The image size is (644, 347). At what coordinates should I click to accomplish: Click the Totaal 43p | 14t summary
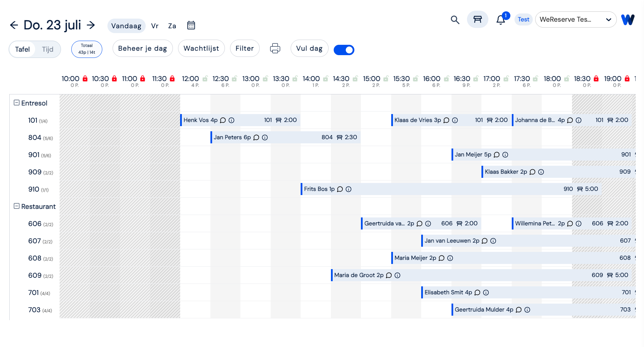(87, 49)
